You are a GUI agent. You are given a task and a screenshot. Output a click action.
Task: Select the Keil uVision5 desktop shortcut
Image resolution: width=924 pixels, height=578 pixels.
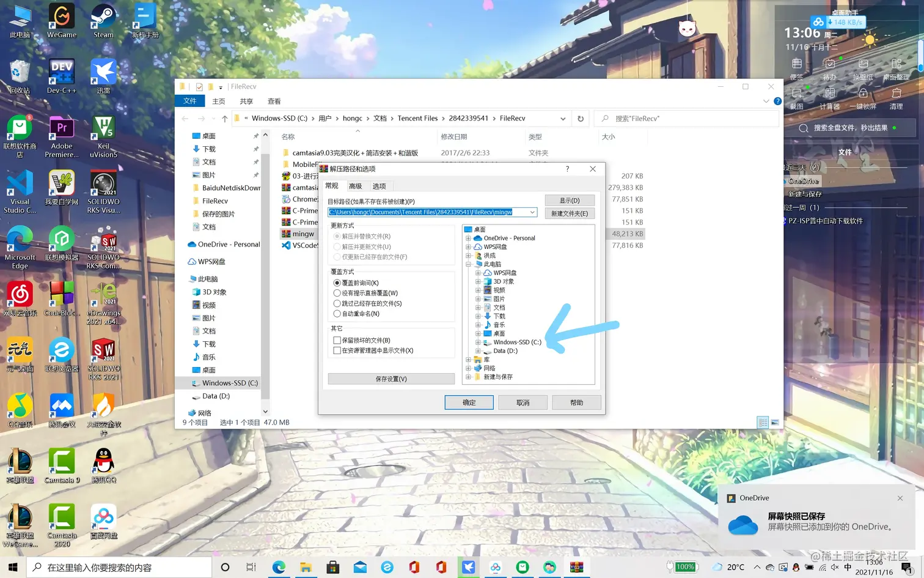pyautogui.click(x=103, y=136)
